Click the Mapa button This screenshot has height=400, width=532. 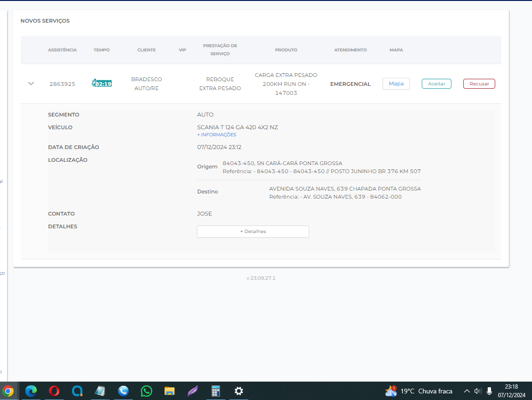tap(396, 83)
